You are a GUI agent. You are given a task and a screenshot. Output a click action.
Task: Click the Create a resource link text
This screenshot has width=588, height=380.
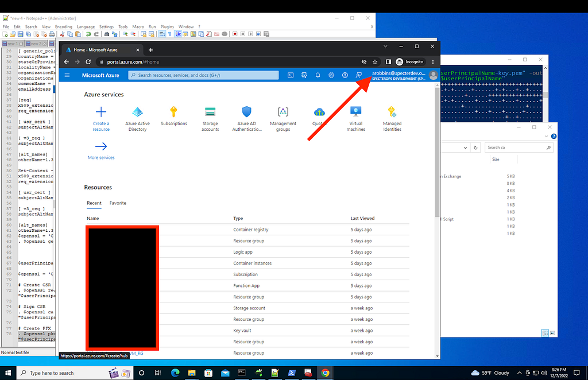click(101, 126)
